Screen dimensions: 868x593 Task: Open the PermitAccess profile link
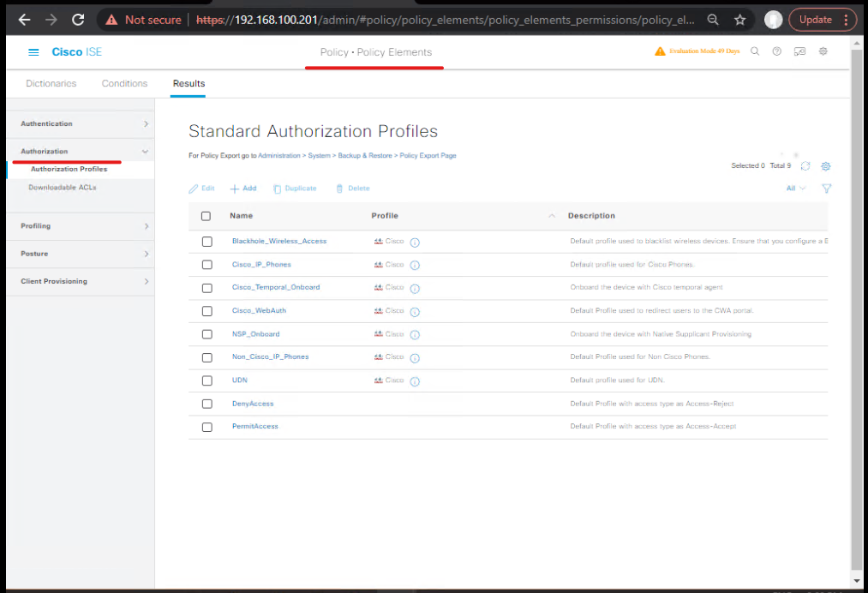255,427
